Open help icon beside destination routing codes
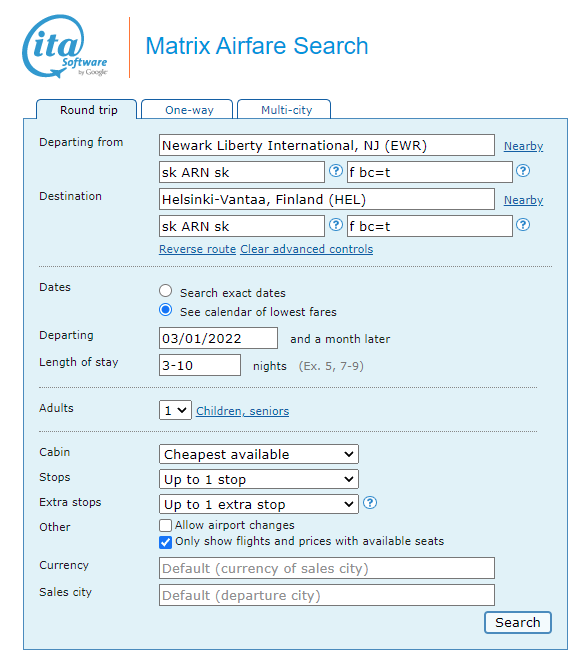The image size is (585, 667). 336,225
